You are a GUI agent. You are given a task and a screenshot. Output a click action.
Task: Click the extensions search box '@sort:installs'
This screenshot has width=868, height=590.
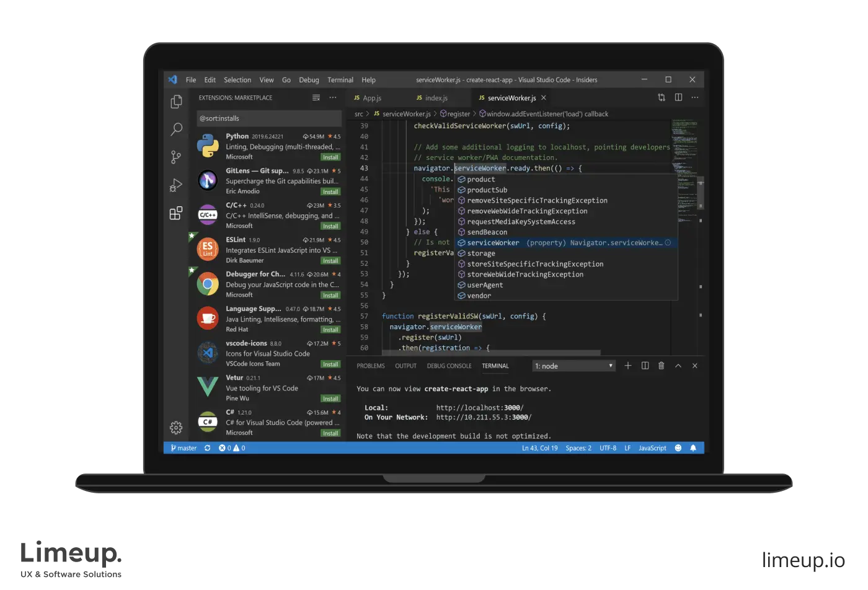268,118
